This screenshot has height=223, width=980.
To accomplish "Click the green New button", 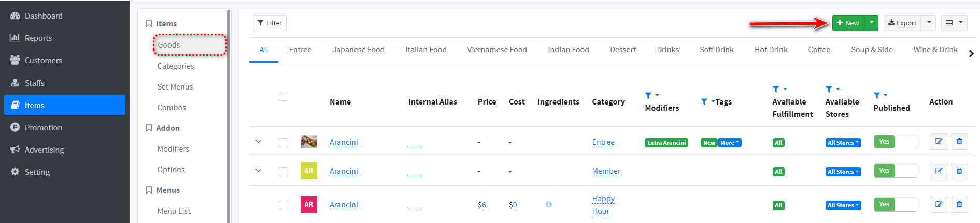I will point(848,23).
